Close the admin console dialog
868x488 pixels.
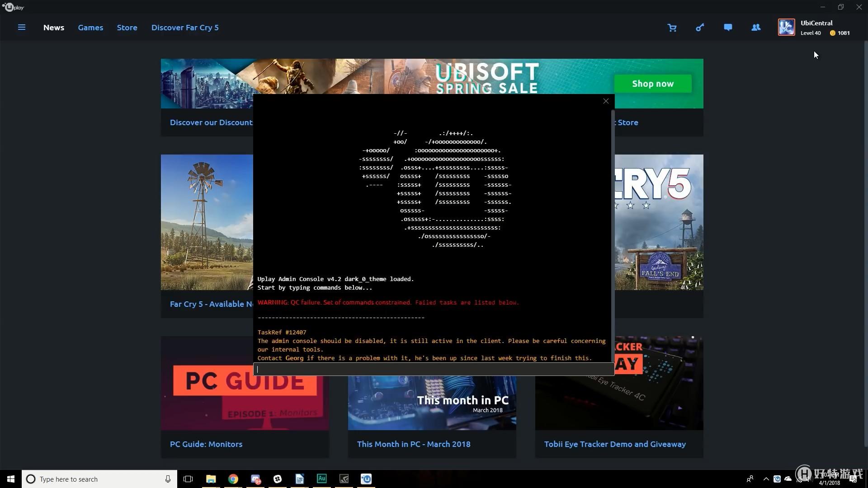(606, 101)
